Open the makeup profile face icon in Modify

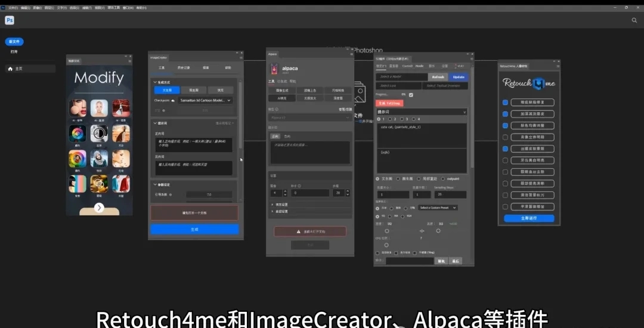[121, 159]
